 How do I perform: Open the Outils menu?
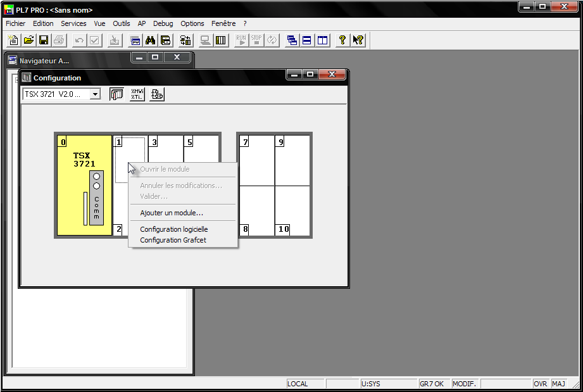122,23
